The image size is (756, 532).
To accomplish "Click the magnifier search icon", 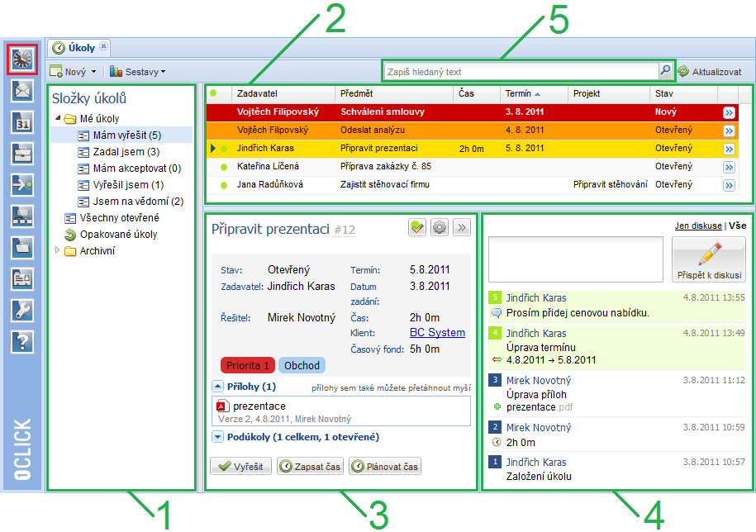I will click(665, 71).
